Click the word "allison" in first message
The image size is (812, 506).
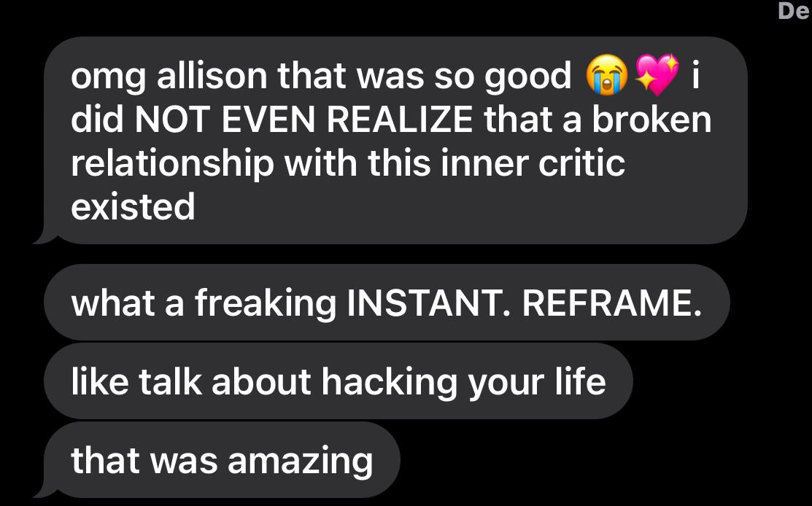[212, 76]
